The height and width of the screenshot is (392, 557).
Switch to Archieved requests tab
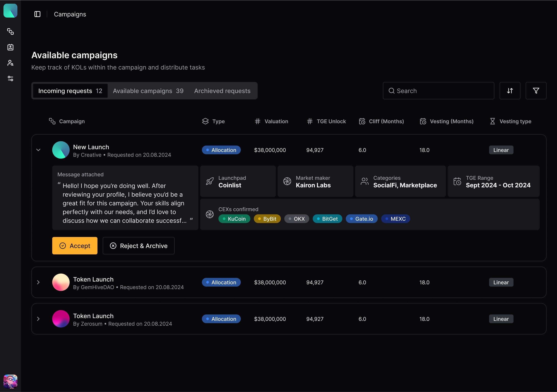[x=222, y=91]
